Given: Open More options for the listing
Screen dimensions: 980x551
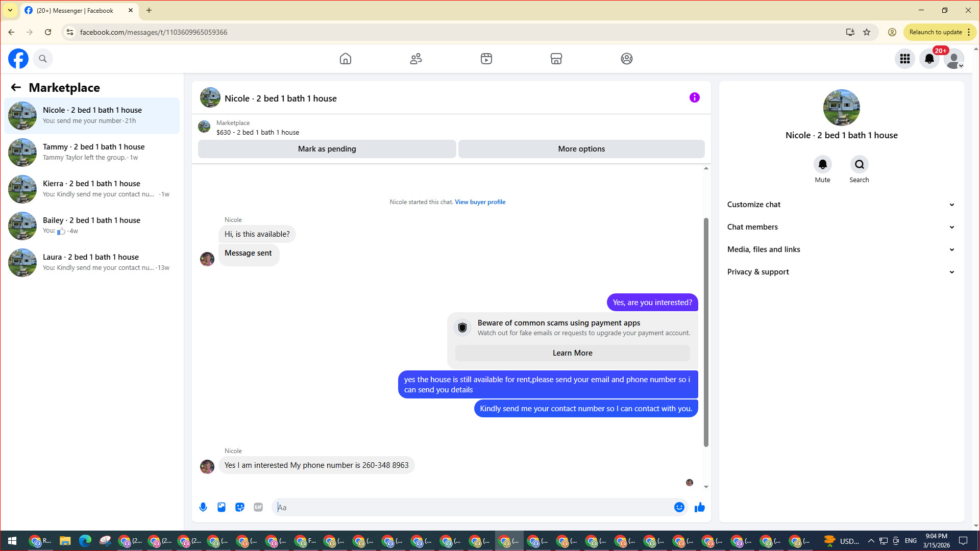Looking at the screenshot, I should pyautogui.click(x=581, y=149).
